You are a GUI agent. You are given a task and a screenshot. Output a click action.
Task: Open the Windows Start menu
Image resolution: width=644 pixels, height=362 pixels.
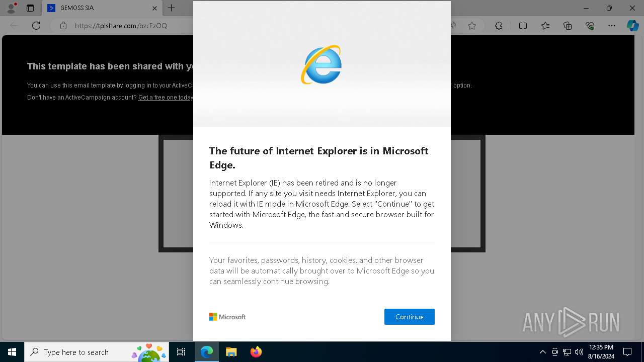click(12, 352)
